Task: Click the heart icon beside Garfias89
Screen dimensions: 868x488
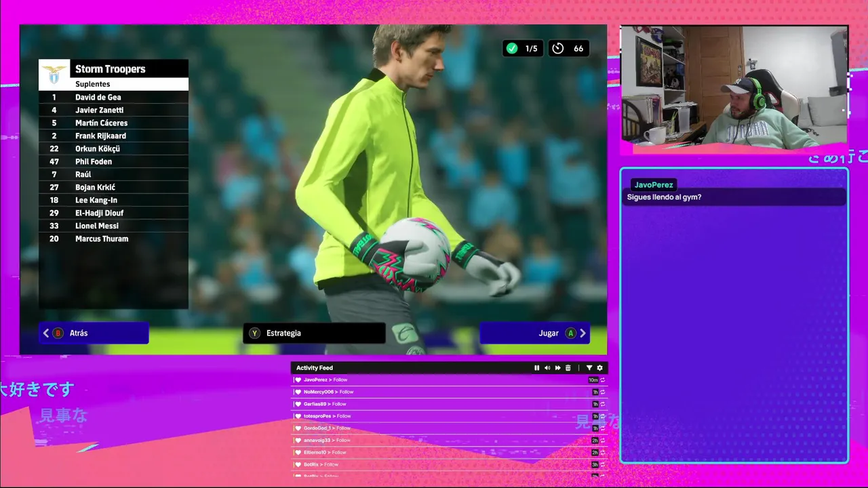Action: click(298, 404)
